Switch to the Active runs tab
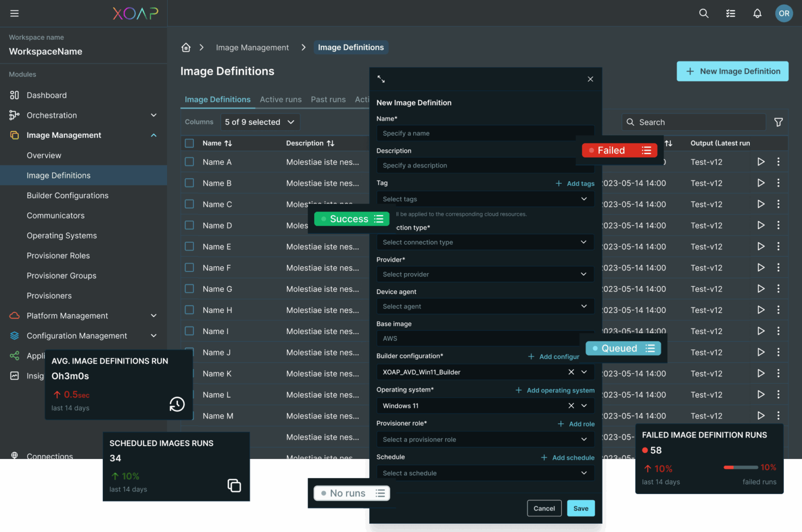 click(x=280, y=99)
